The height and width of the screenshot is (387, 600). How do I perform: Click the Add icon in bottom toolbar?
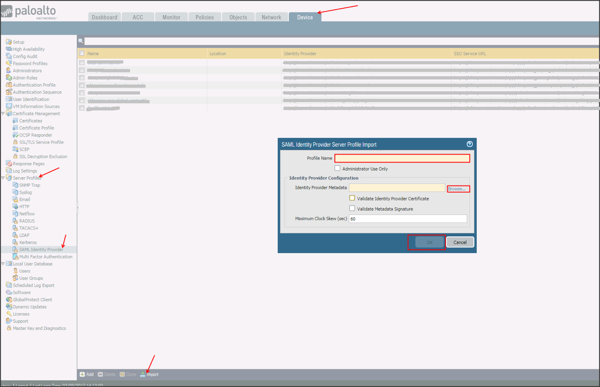coord(82,374)
